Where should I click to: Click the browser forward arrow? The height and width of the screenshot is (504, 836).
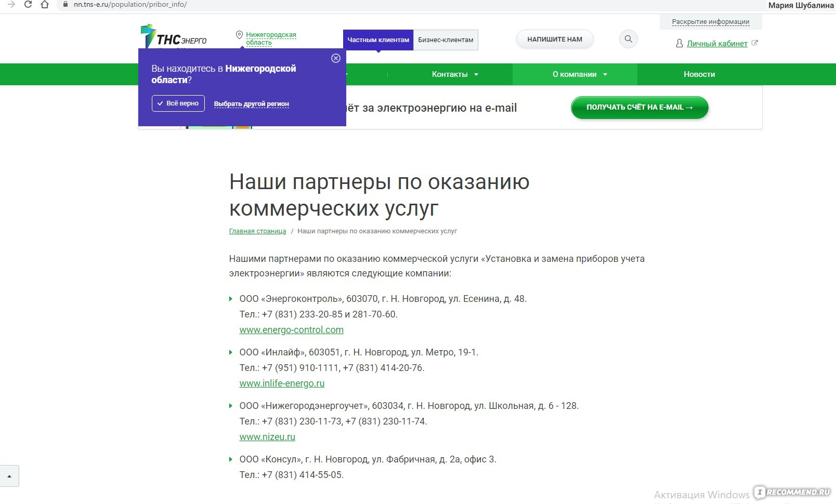pyautogui.click(x=11, y=4)
